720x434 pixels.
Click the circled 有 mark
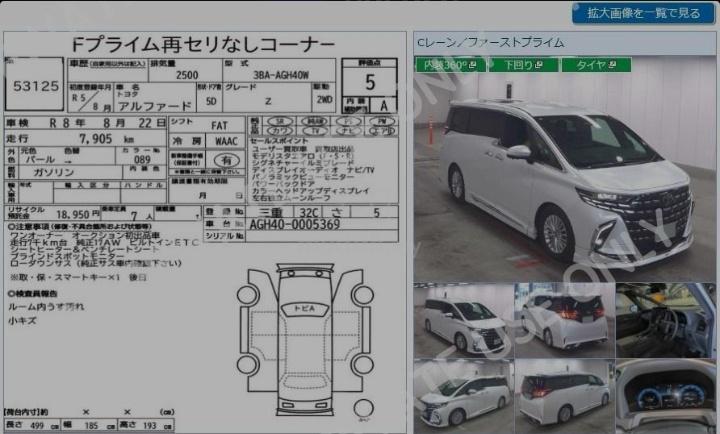coord(226,160)
